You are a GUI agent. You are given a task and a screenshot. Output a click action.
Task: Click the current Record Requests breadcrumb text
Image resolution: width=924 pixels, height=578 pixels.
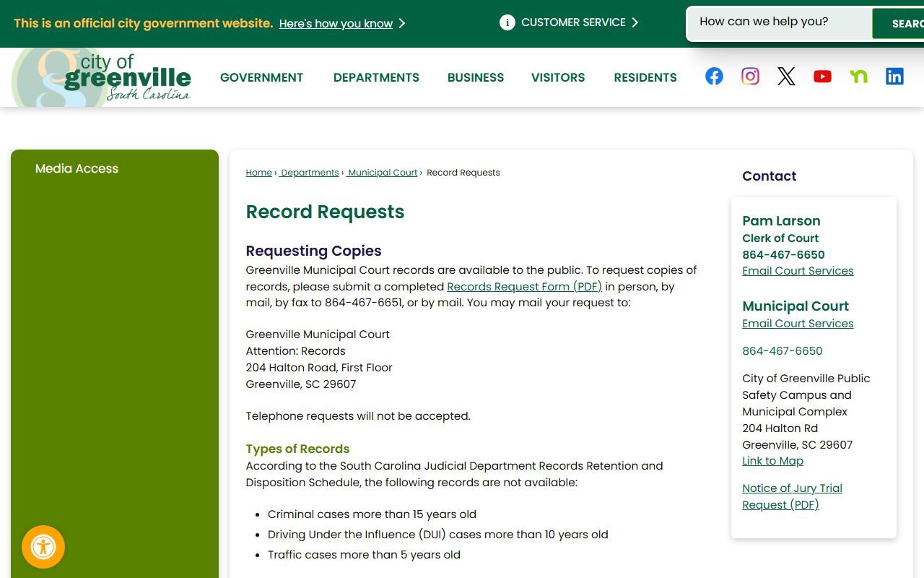(463, 173)
